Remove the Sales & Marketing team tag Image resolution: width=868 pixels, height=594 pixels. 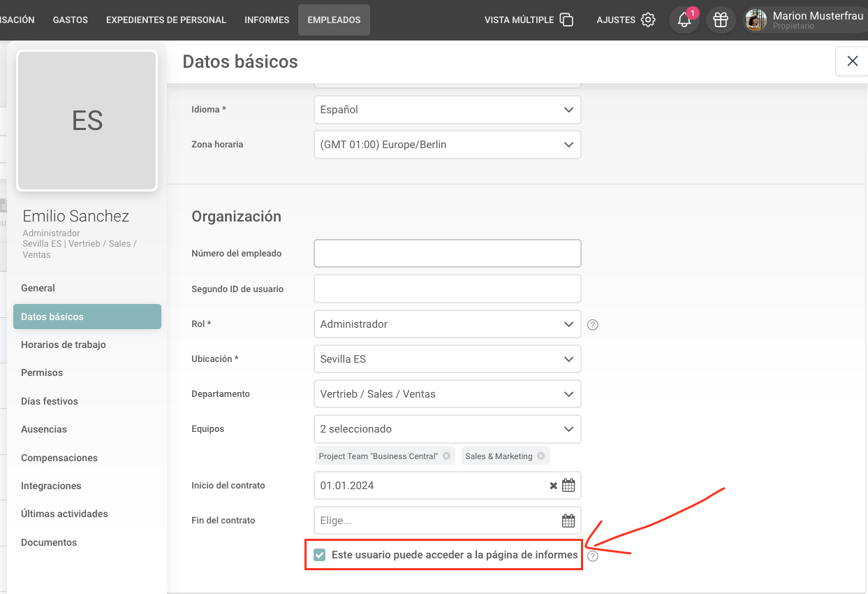click(x=540, y=456)
